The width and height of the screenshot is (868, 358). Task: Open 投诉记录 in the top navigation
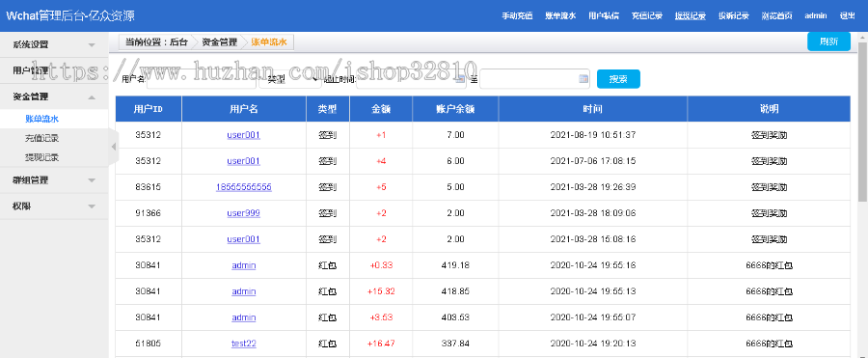pyautogui.click(x=734, y=15)
